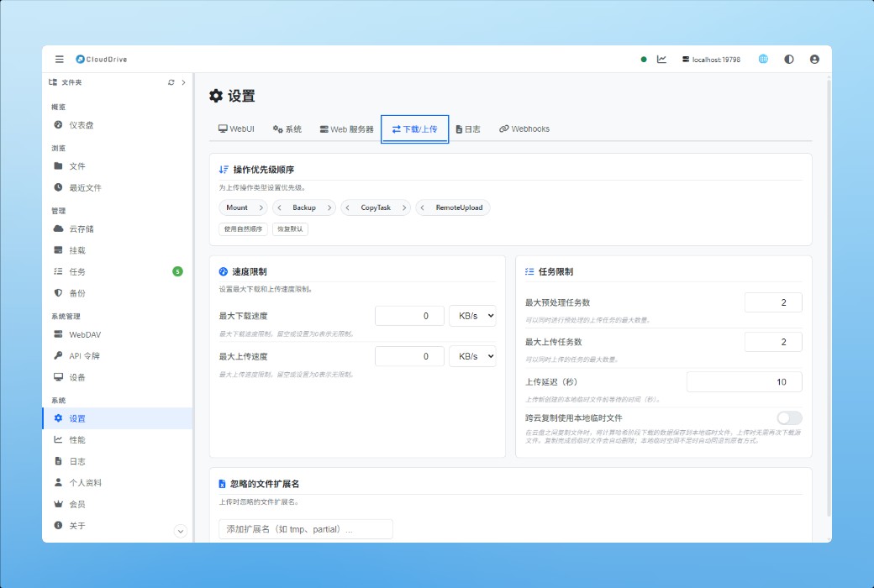The image size is (874, 588).
Task: Open 关于 in sidebar
Action: [x=118, y=526]
